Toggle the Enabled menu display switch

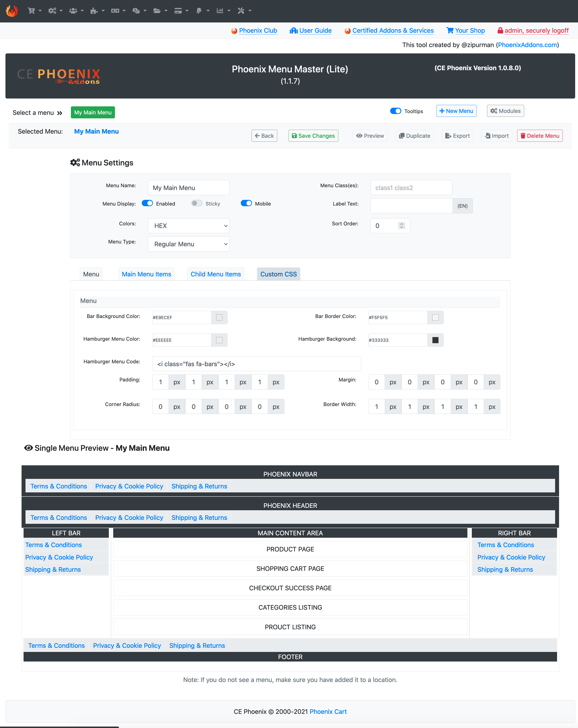pyautogui.click(x=147, y=203)
